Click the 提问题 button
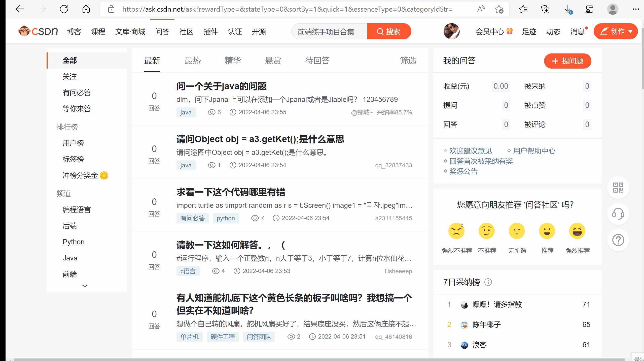The width and height of the screenshot is (644, 361). pyautogui.click(x=567, y=61)
